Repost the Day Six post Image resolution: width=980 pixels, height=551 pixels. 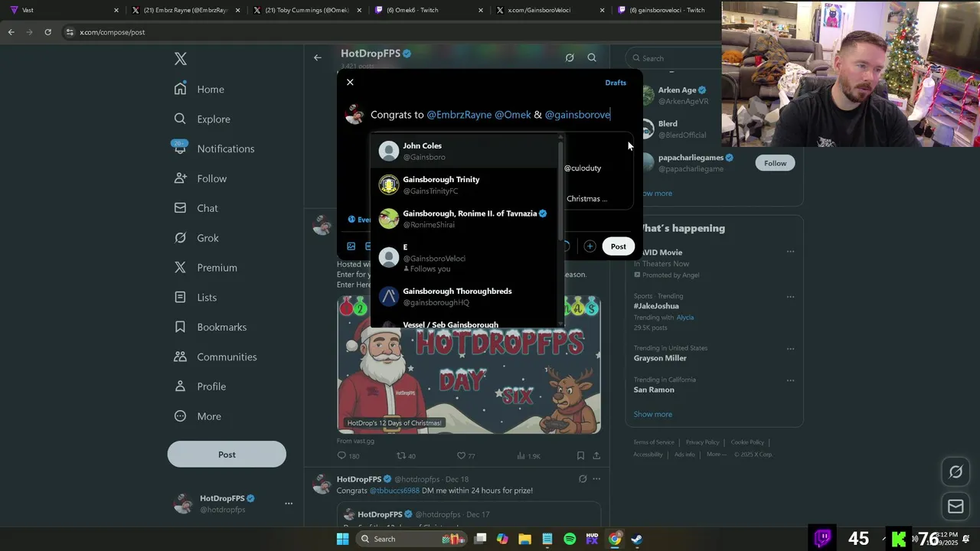(x=406, y=455)
